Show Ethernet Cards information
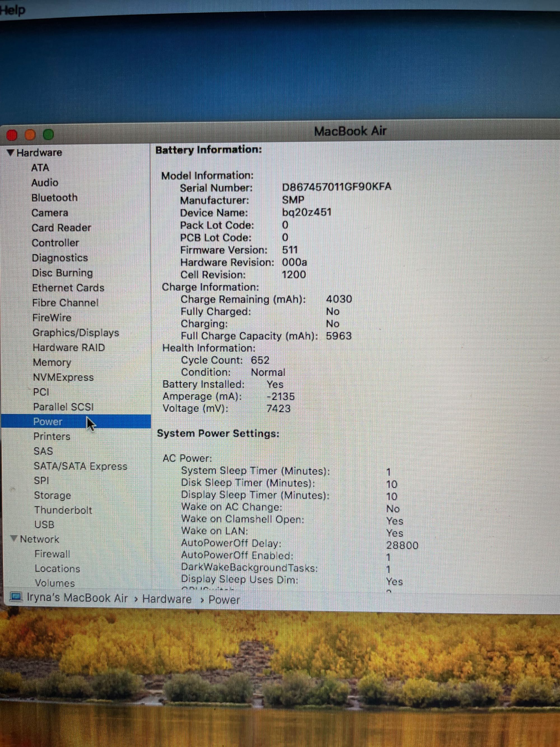Viewport: 560px width, 747px height. coord(68,288)
